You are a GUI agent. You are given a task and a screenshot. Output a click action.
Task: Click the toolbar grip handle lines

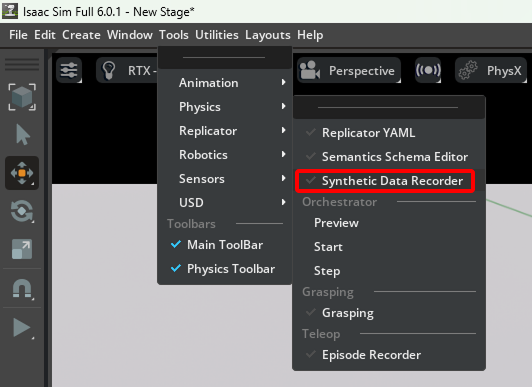click(x=22, y=64)
